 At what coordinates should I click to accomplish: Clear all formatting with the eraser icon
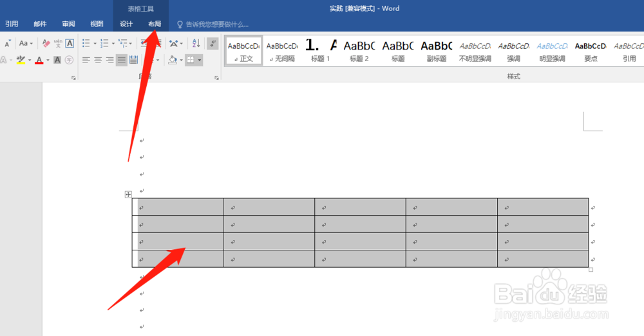tap(46, 43)
